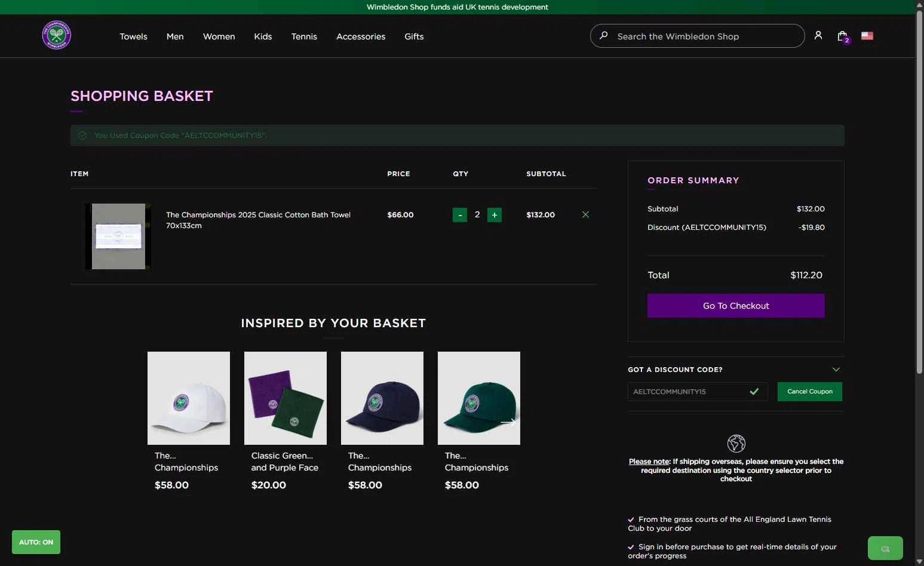Viewport: 924px width, 566px height.
Task: Open the Classic Cotton Bath Towel product link
Action: pos(258,220)
